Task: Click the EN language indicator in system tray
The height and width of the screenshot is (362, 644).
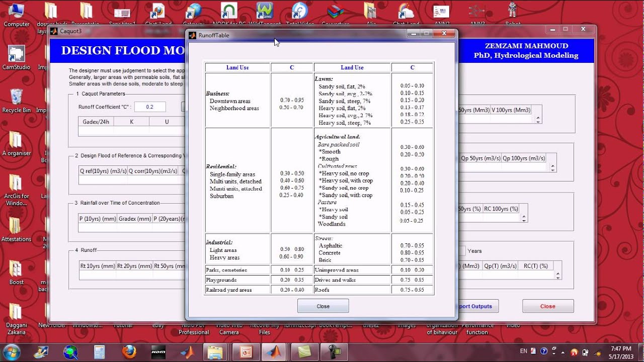Action: point(524,351)
